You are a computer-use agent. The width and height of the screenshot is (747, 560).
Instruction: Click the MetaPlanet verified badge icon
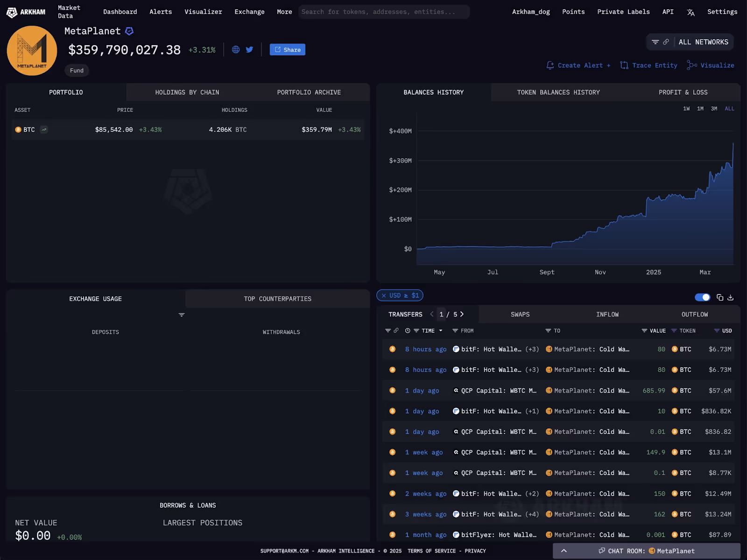tap(129, 31)
